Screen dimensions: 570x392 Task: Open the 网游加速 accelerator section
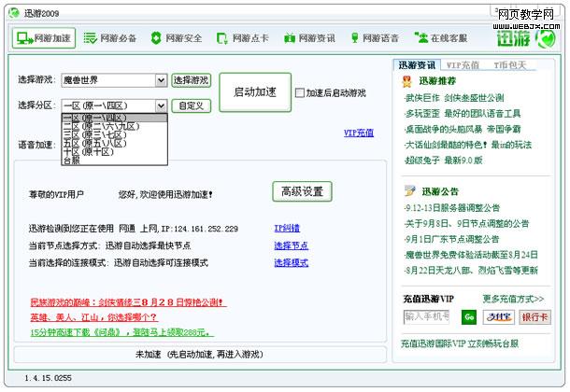pos(44,38)
